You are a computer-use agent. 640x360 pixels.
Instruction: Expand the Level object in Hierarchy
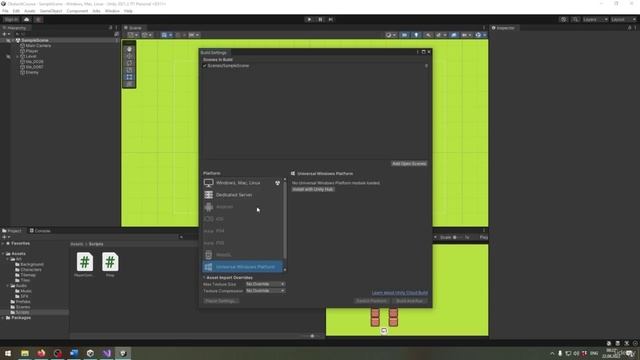18,56
